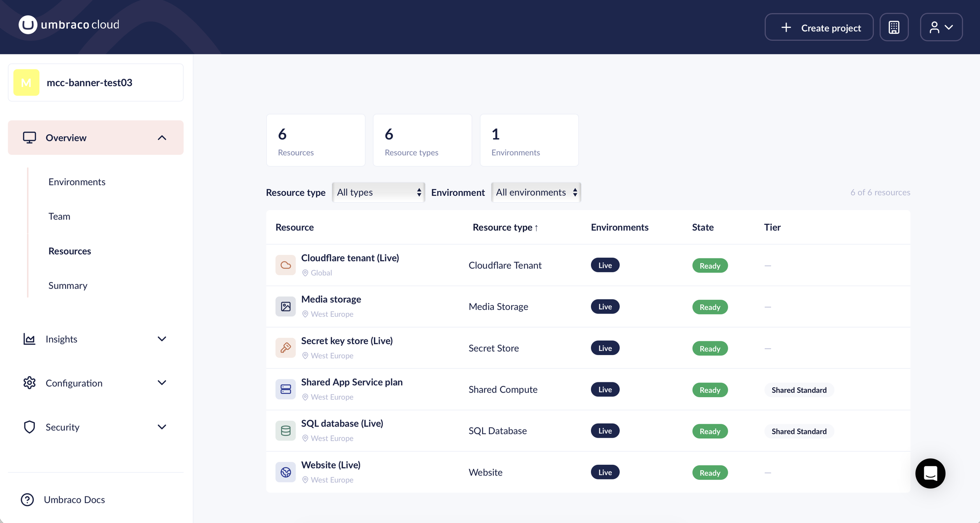This screenshot has height=523, width=980.
Task: Click the Create project button
Action: point(819,27)
